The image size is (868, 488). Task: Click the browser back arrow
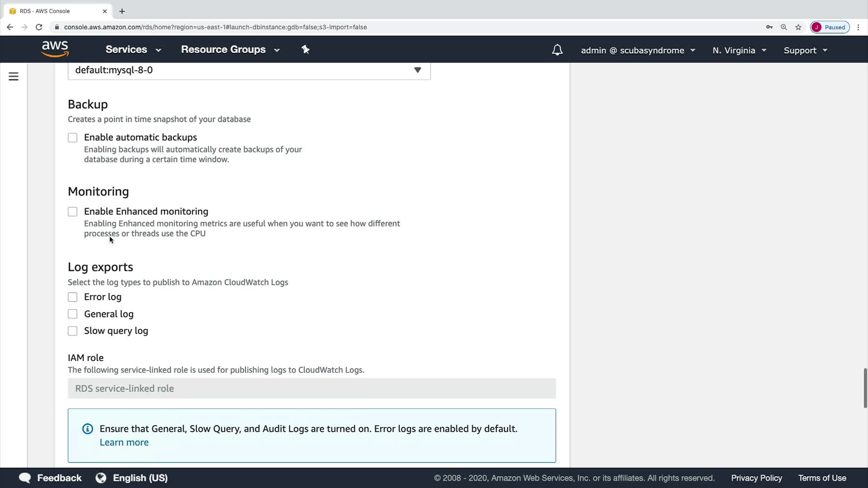point(10,27)
